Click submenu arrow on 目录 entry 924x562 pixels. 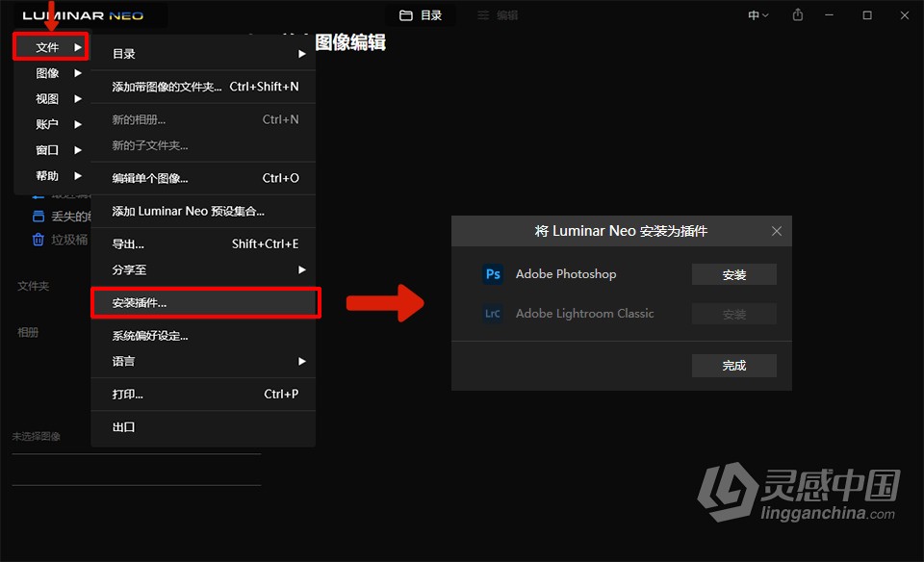[x=301, y=54]
